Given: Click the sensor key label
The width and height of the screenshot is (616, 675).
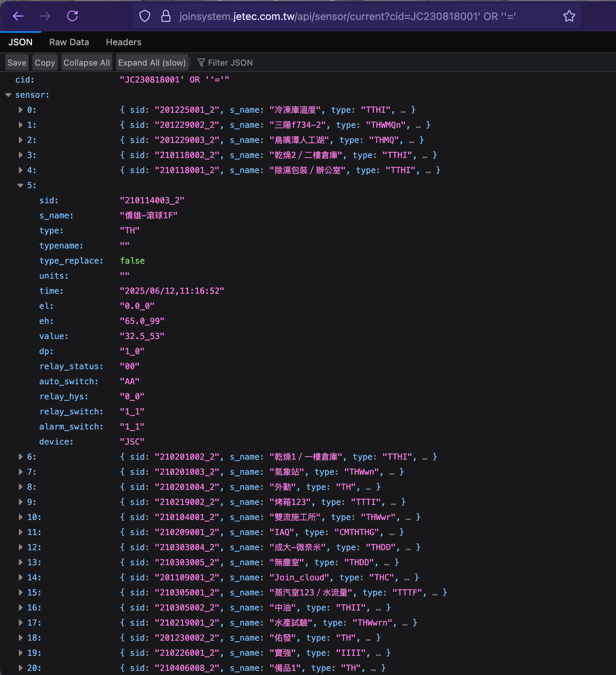Looking at the screenshot, I should click(x=32, y=95).
